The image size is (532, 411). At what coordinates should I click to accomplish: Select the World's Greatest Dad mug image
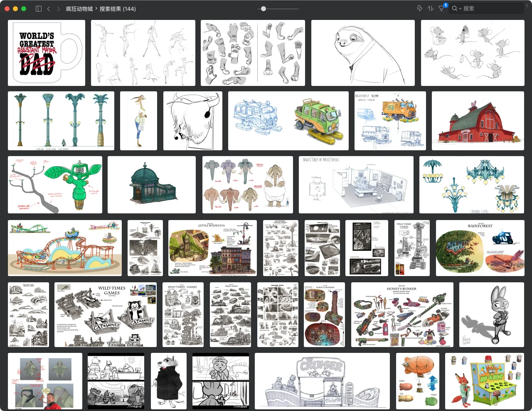click(47, 53)
